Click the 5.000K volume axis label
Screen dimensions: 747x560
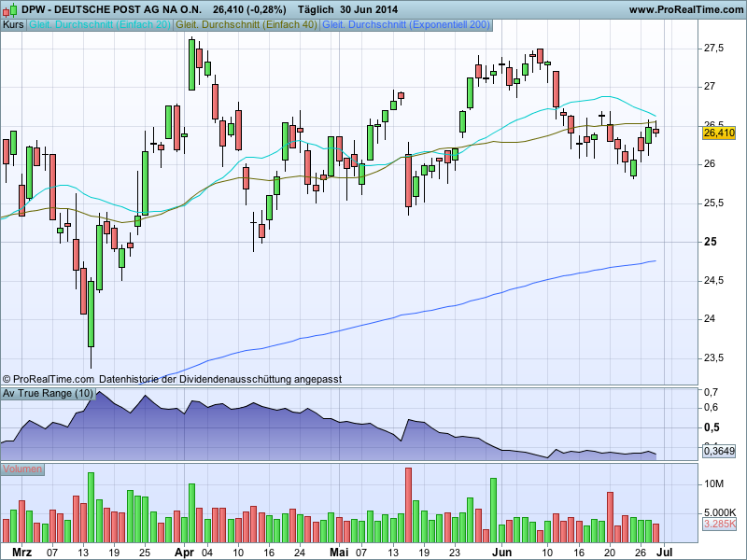(720, 512)
